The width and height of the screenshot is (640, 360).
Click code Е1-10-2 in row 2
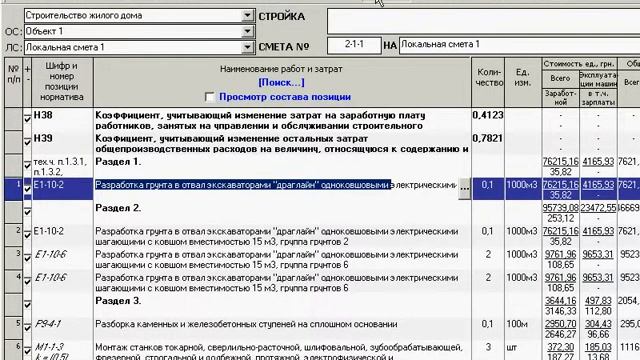[49, 231]
